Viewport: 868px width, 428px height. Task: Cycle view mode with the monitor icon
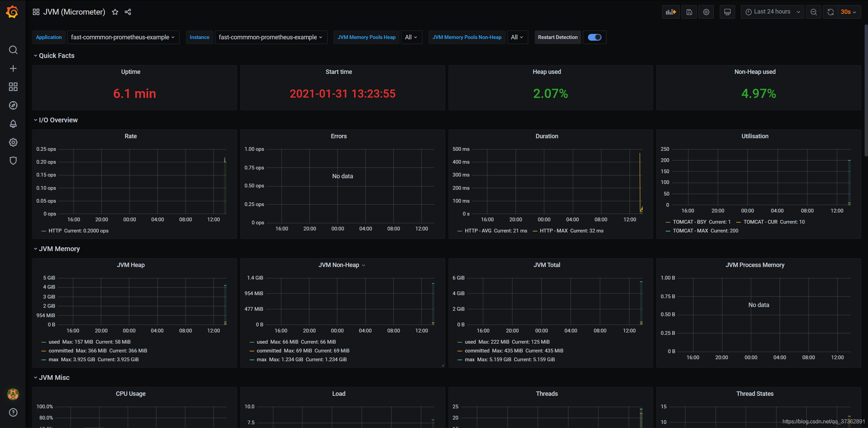pyautogui.click(x=727, y=12)
